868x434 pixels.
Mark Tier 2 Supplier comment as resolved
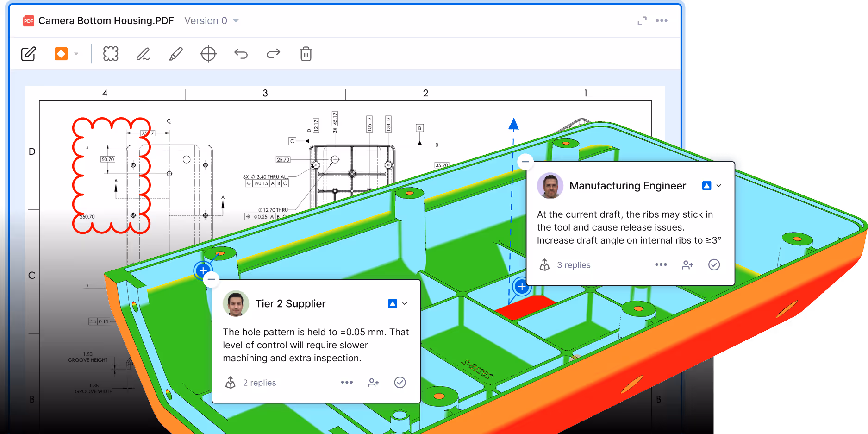coord(400,383)
